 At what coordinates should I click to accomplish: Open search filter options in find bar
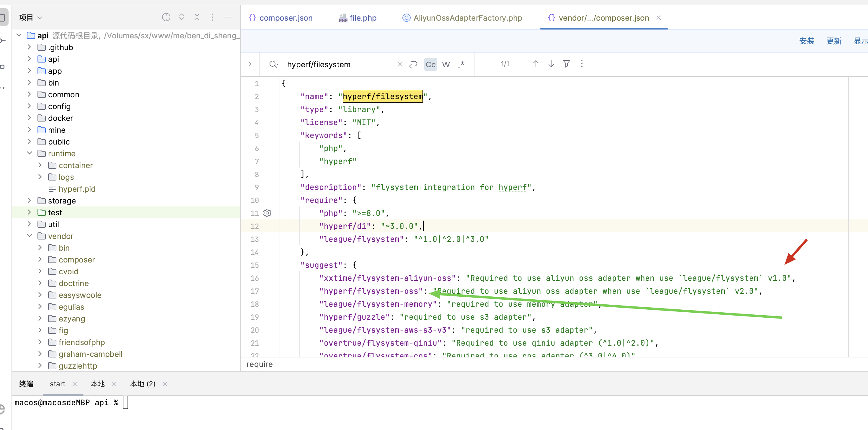[x=567, y=64]
